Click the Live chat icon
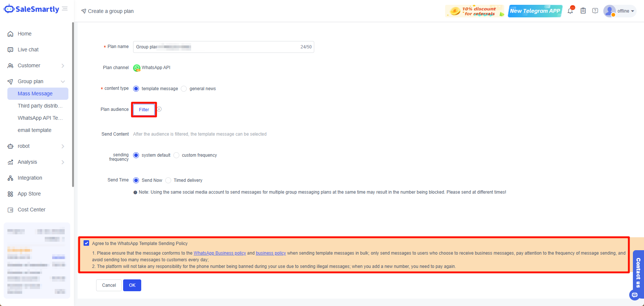The height and width of the screenshot is (306, 644). (x=10, y=50)
